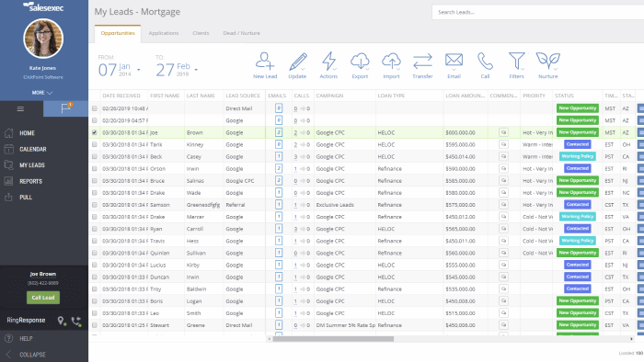644x362 pixels.
Task: Check the Drake Wade row checkbox
Action: 95,193
